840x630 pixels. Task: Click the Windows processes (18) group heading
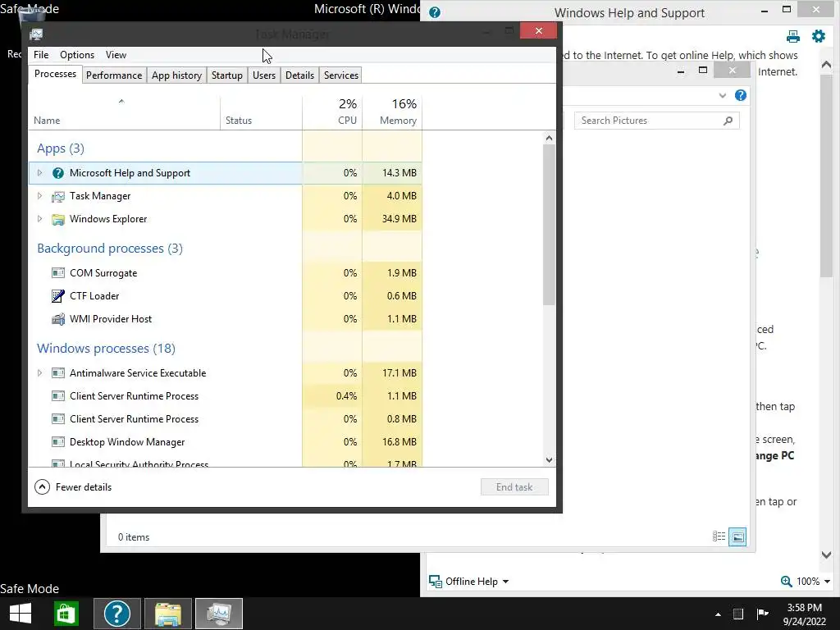[106, 348]
